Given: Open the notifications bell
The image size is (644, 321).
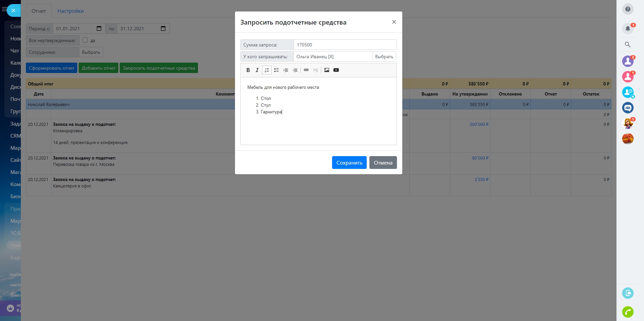Looking at the screenshot, I should 628,29.
